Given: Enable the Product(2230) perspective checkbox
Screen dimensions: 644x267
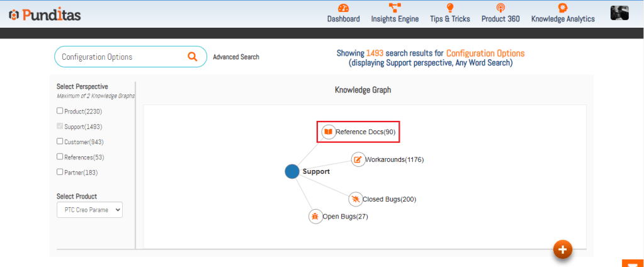Looking at the screenshot, I should [x=60, y=111].
